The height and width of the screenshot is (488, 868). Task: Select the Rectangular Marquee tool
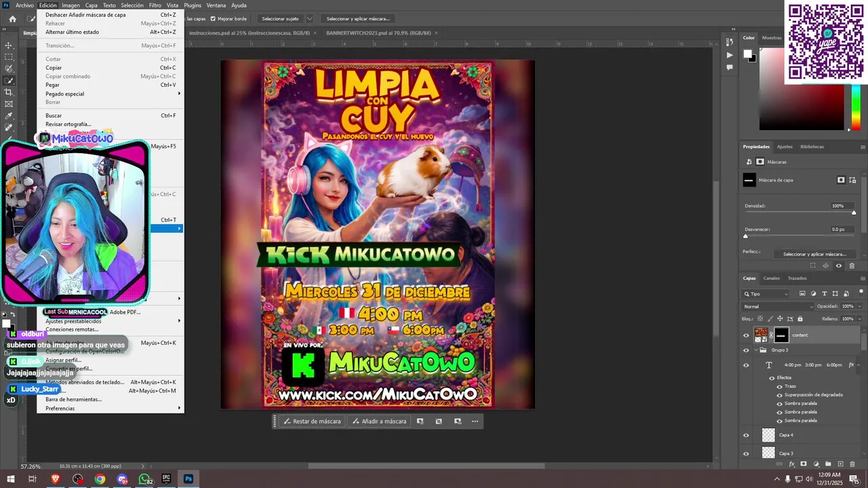point(9,57)
